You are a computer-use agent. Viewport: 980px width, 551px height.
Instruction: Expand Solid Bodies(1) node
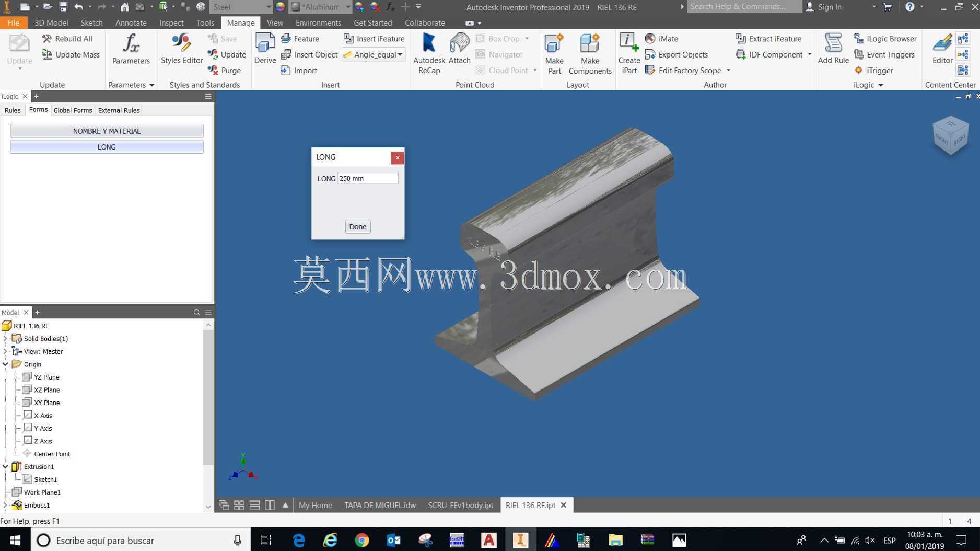coord(5,339)
